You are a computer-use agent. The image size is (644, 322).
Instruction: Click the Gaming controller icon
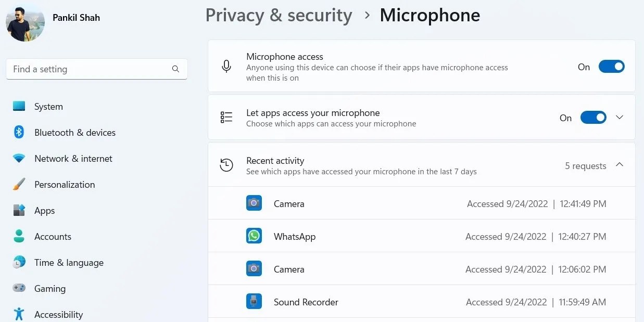tap(18, 288)
